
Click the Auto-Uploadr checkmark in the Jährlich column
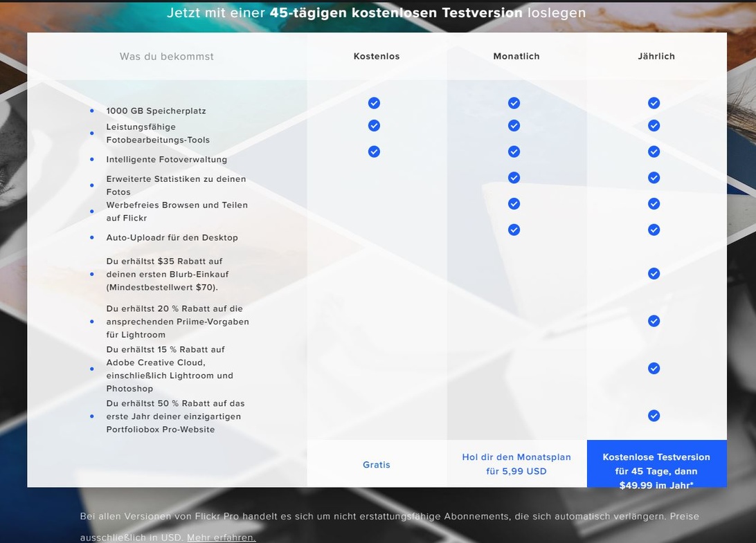[654, 230]
